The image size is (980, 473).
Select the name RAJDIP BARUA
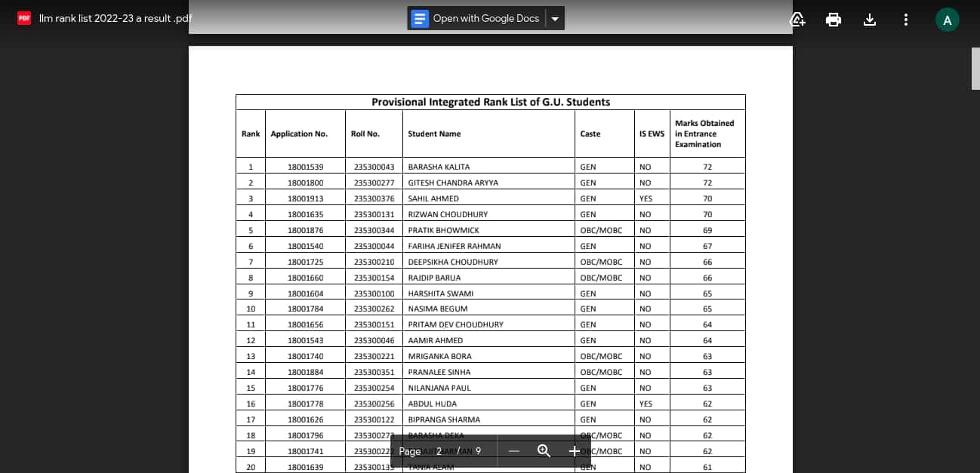coord(434,278)
